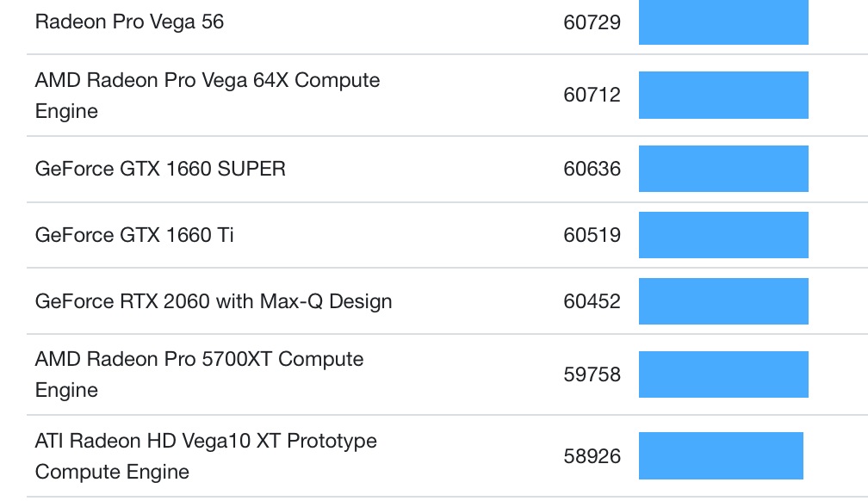Image resolution: width=868 pixels, height=501 pixels.
Task: Click the score value 60712
Action: [592, 95]
